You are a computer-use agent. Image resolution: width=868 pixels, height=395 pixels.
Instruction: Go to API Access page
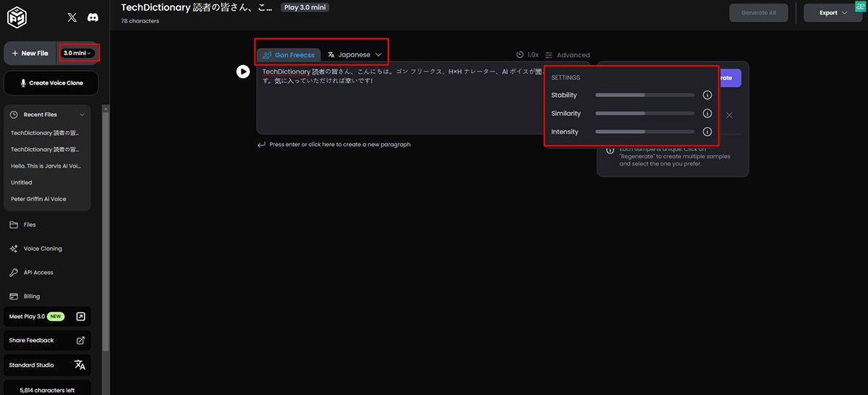(x=38, y=273)
